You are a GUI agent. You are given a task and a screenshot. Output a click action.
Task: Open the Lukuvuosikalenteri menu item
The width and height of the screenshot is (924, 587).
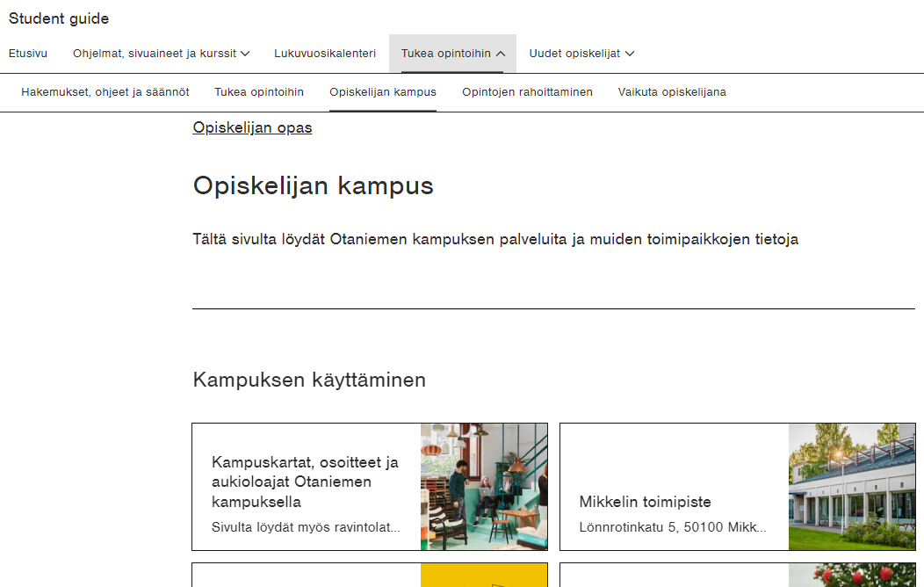[325, 54]
